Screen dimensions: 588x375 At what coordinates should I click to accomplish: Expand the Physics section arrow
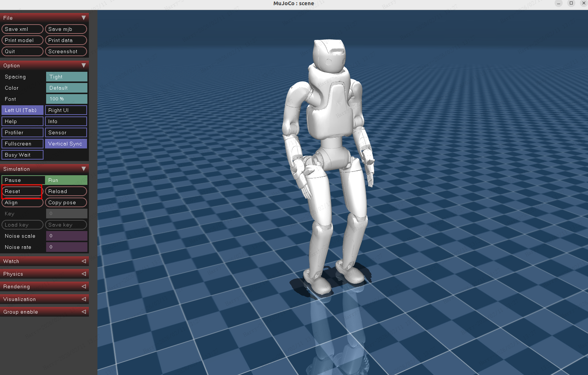(83, 274)
